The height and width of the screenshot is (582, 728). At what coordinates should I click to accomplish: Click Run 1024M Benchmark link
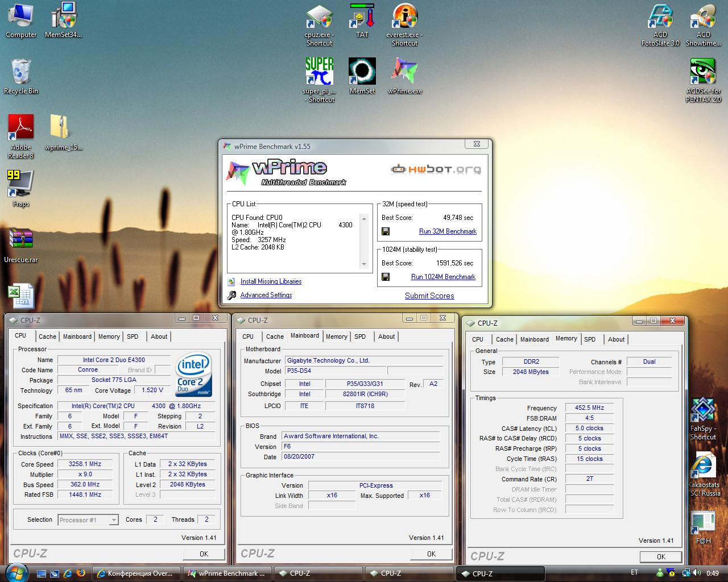coord(443,277)
